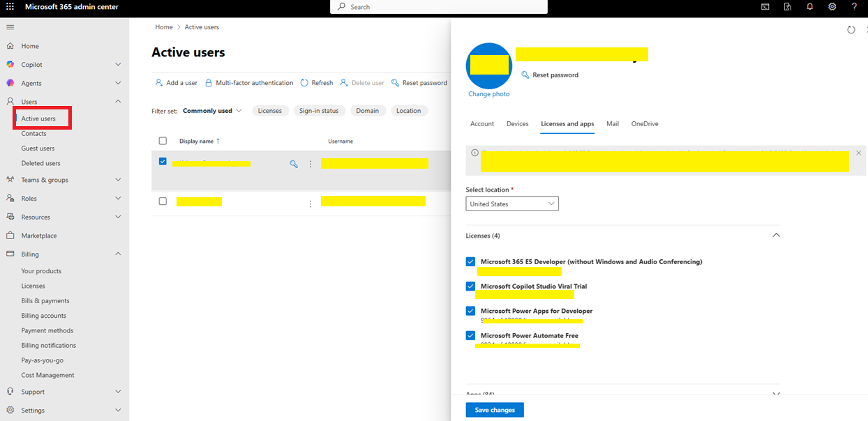Click the help question mark icon
The height and width of the screenshot is (421, 868).
854,7
